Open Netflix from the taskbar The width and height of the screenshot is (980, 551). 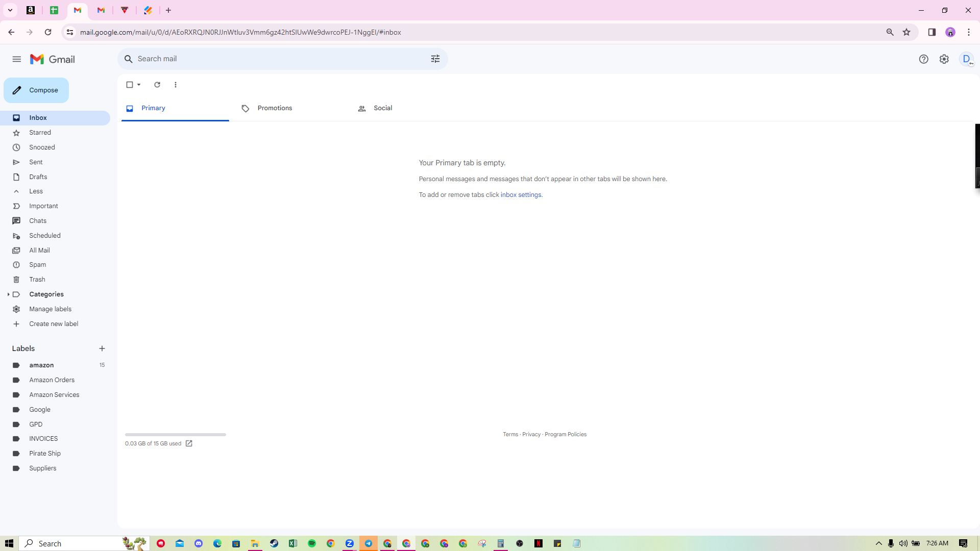(x=538, y=543)
